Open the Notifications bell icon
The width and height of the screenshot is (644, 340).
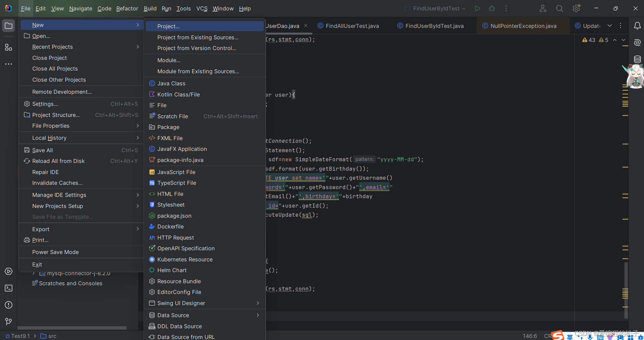click(637, 26)
